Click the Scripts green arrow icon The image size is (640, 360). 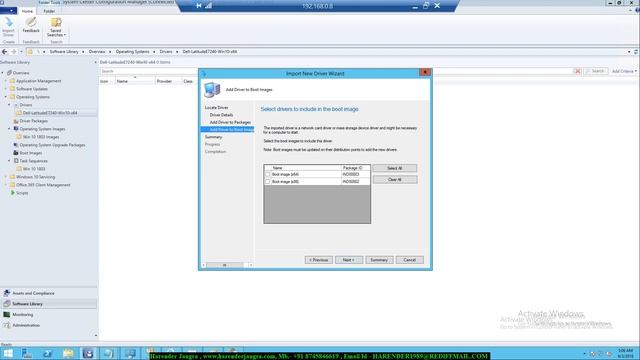click(x=13, y=193)
